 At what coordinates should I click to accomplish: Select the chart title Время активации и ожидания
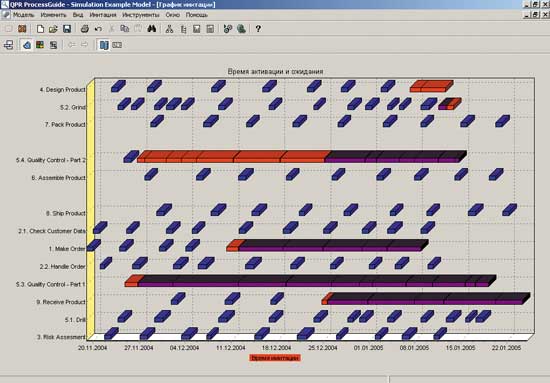pos(275,71)
